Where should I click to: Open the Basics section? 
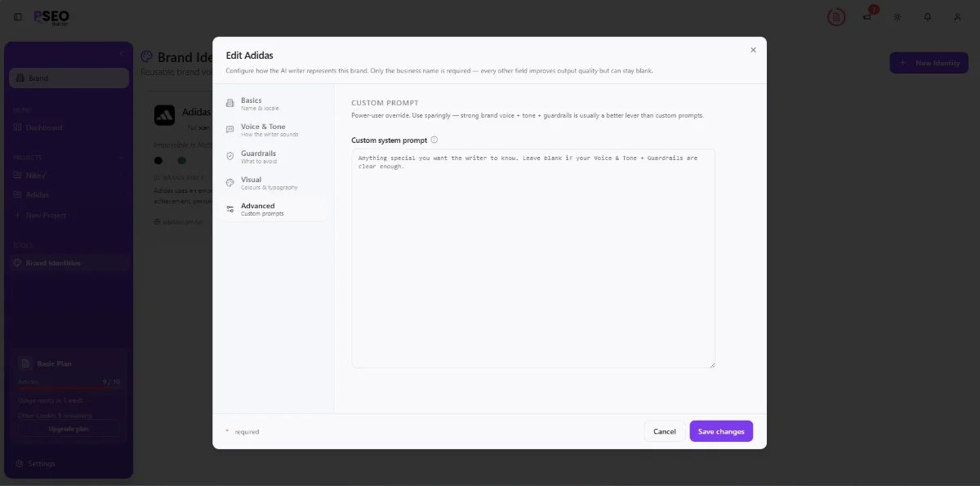coord(274,104)
